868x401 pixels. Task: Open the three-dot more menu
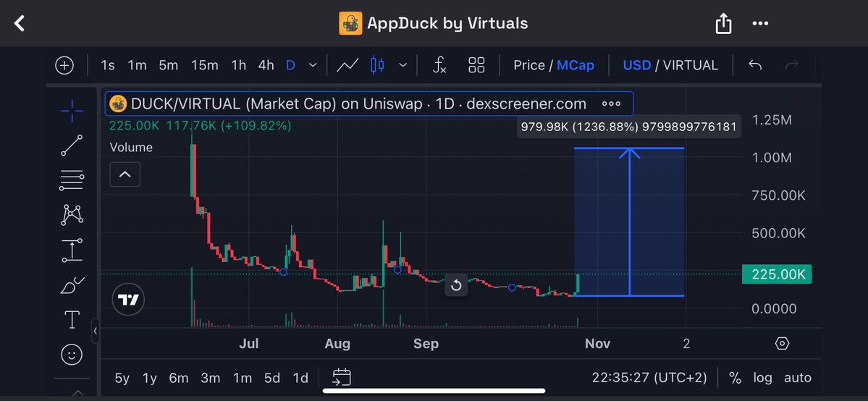pos(760,23)
